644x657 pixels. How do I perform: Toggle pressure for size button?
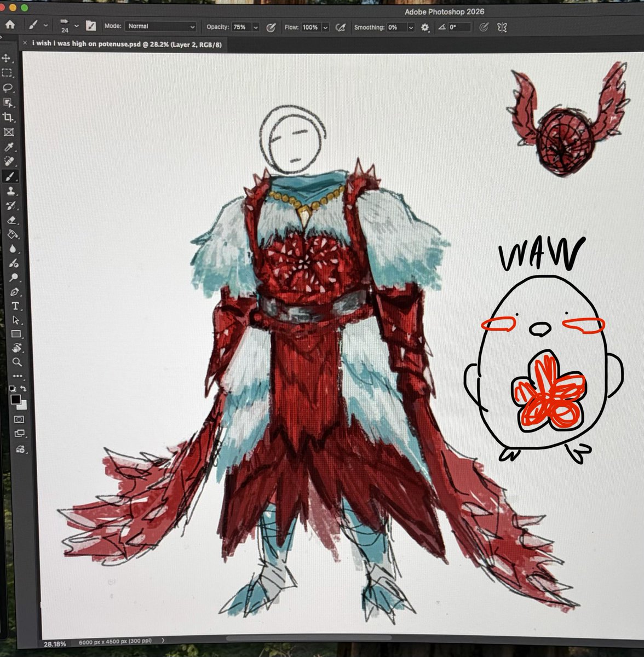(x=483, y=27)
